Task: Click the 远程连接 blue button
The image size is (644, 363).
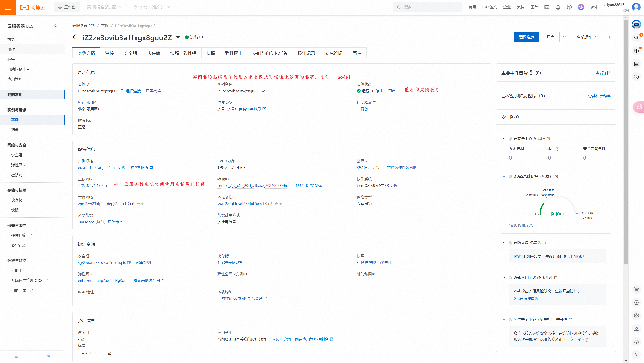Action: coord(526,37)
